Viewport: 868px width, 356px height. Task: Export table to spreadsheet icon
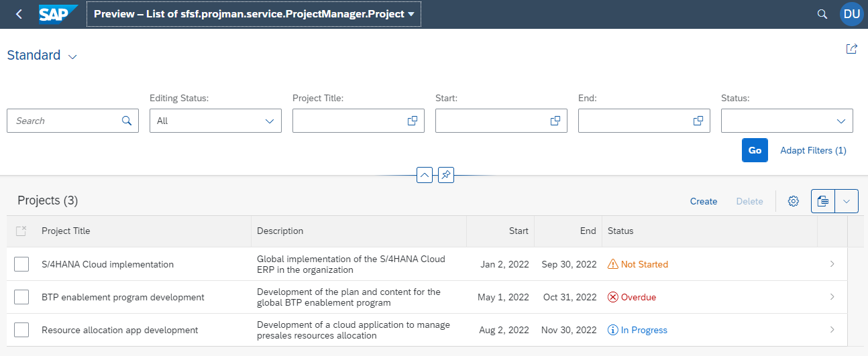click(823, 201)
